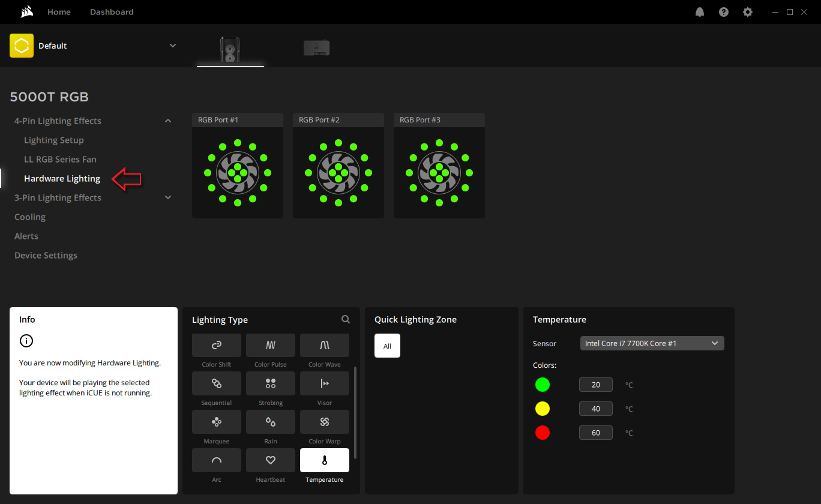Select the fan in RGB Port #3

(439, 173)
